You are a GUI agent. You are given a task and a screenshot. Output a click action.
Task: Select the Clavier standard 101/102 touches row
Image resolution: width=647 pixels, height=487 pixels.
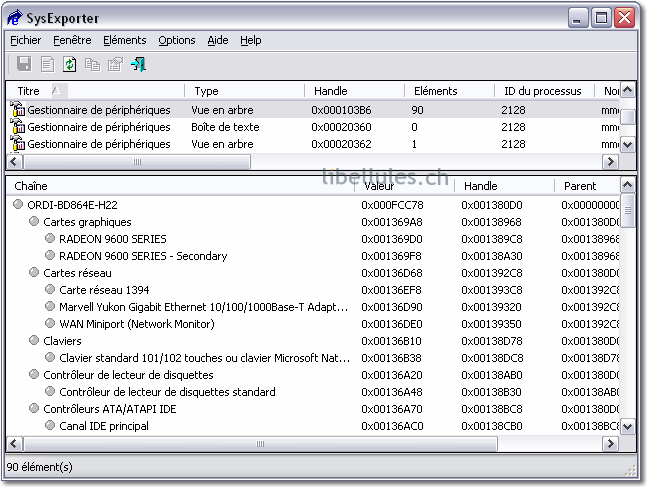click(314, 358)
